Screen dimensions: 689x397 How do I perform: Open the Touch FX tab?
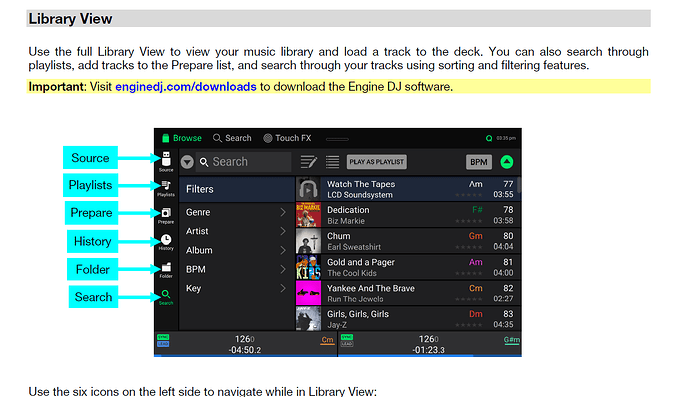[287, 138]
